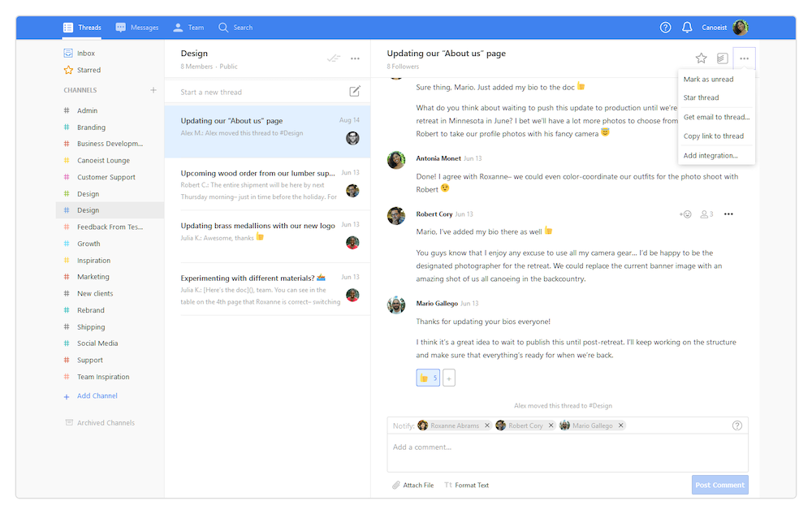Remove Robert Cory from Notify list

(551, 425)
